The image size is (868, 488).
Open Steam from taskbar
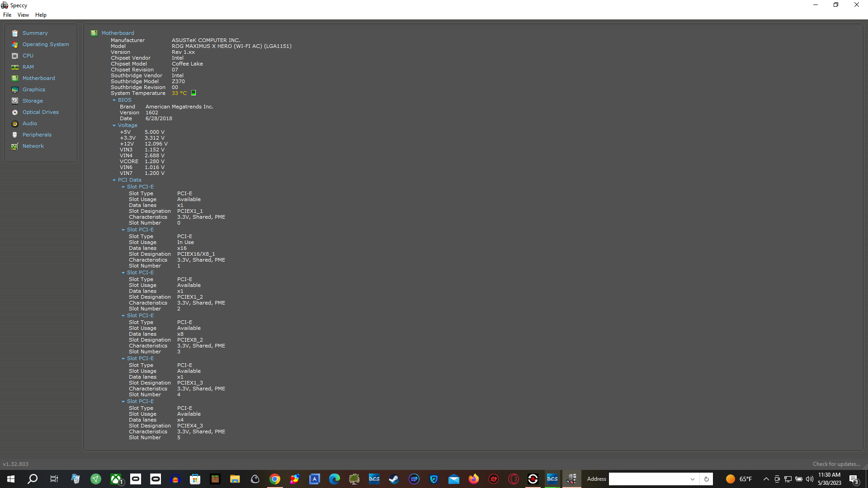coord(394,479)
